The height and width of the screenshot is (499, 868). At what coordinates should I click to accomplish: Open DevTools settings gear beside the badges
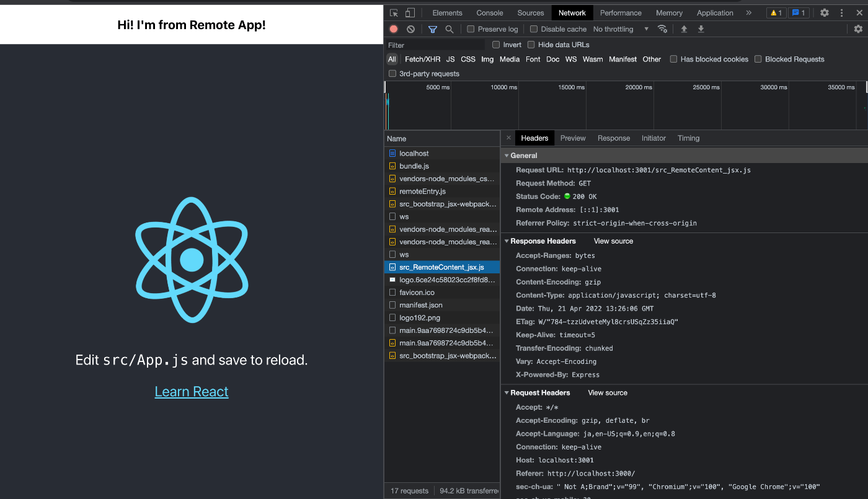pyautogui.click(x=825, y=13)
